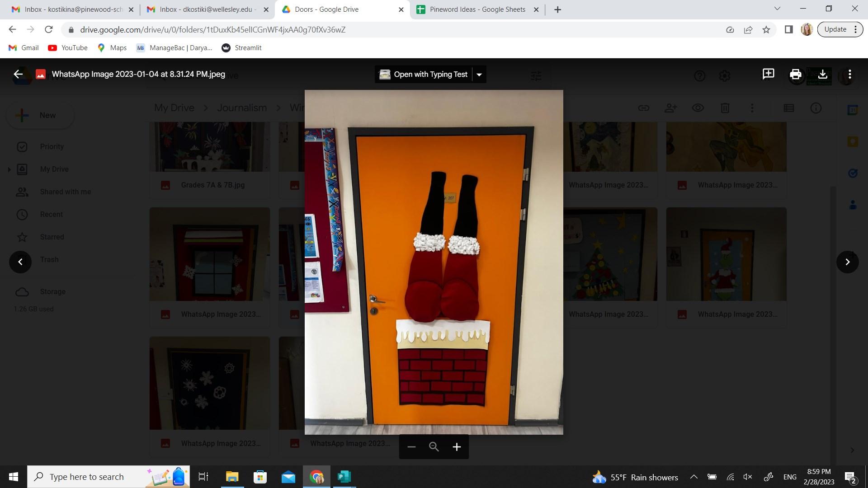Screen dimensions: 868x488
Task: Zoom out with the minus button
Action: pos(411,447)
